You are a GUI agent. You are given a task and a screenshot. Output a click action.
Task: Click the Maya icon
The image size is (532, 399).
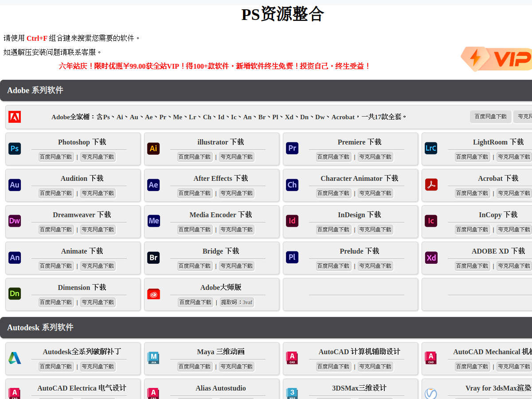coord(153,358)
